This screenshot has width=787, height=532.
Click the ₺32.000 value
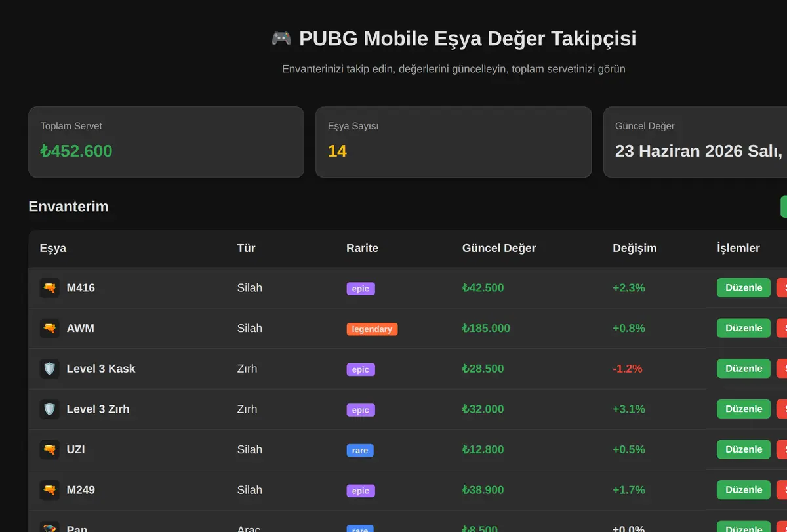pos(483,409)
